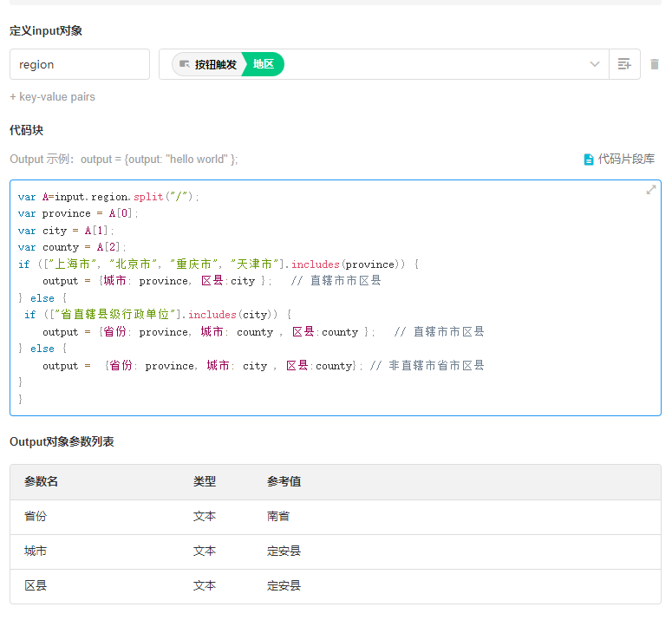Click the region key name input field
The width and height of the screenshot is (672, 620).
pos(80,64)
